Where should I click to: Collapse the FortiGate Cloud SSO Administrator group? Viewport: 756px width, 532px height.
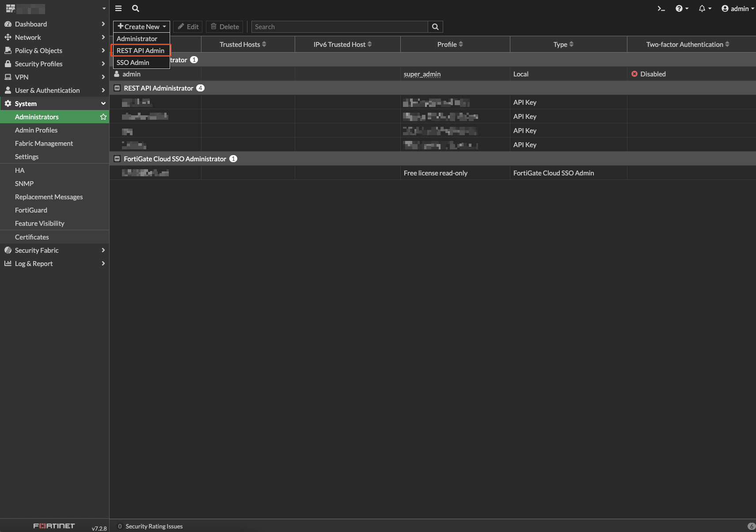(x=117, y=159)
